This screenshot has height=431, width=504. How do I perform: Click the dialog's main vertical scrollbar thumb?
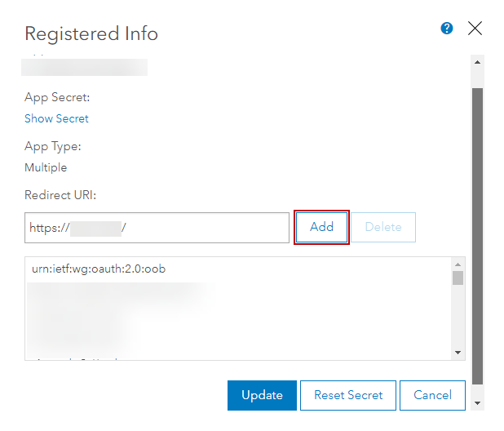click(478, 229)
